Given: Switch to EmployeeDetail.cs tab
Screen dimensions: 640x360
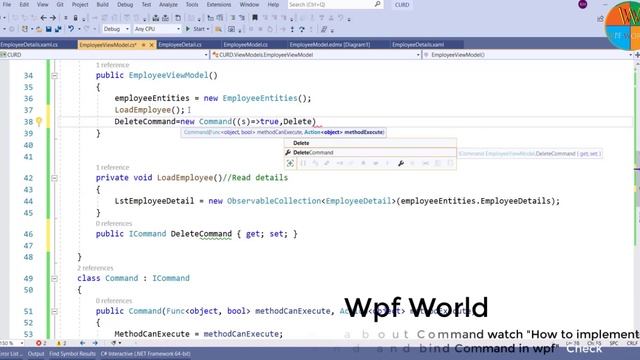Looking at the screenshot, I should pos(180,44).
